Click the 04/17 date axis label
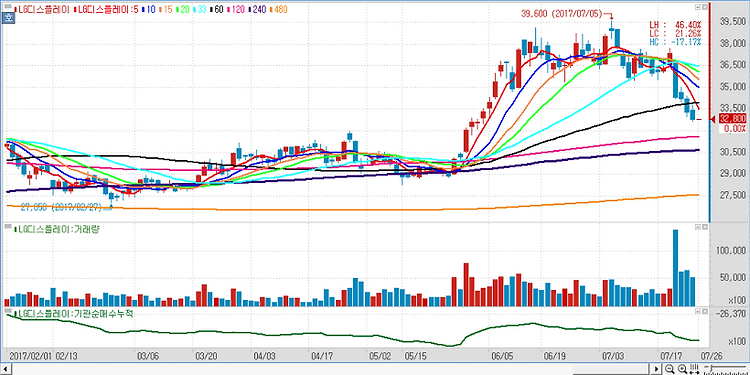The height and width of the screenshot is (375, 750). click(322, 356)
